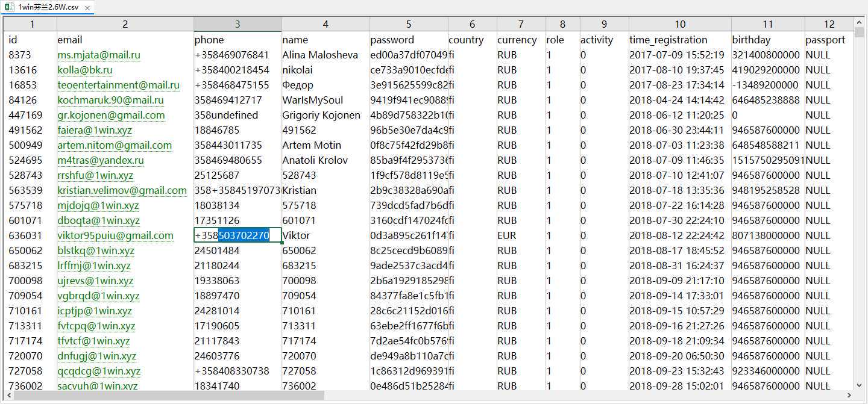Click the vertical scrollbar down arrow

tap(859, 385)
